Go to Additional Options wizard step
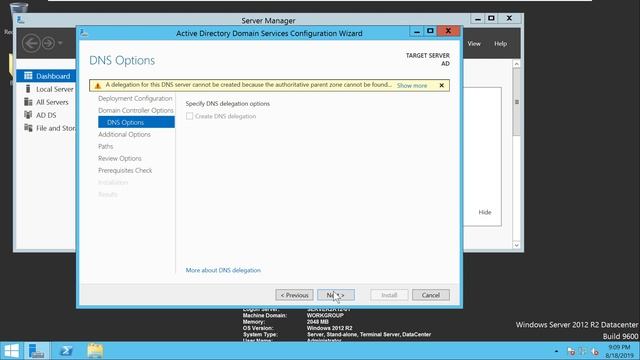The height and width of the screenshot is (360, 640). 124,134
